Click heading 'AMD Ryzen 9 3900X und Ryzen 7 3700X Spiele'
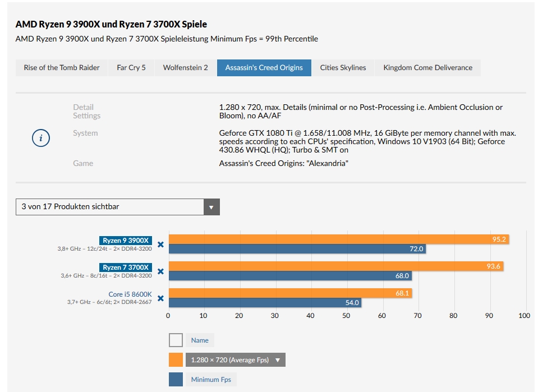The height and width of the screenshot is (392, 538). coord(111,24)
